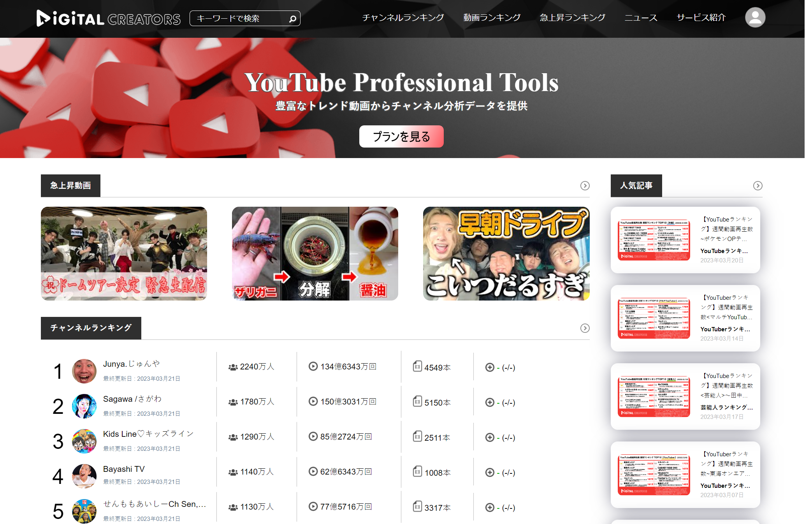812x524 pixels.
Task: Click the plus icon in Junya's row
Action: pyautogui.click(x=490, y=368)
